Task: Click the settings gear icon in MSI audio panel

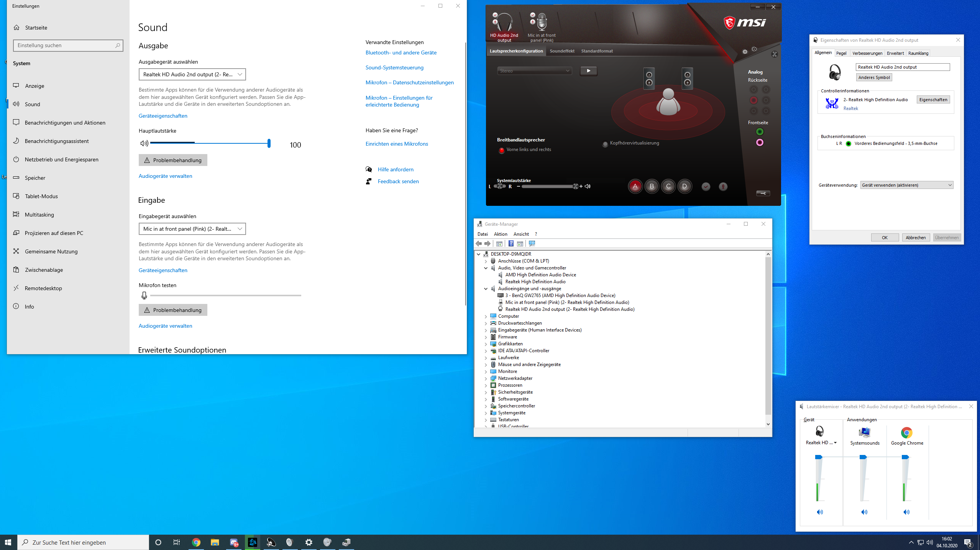Action: click(745, 52)
